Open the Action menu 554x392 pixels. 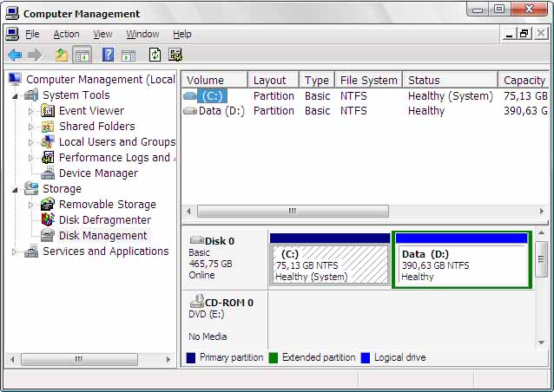click(x=66, y=34)
